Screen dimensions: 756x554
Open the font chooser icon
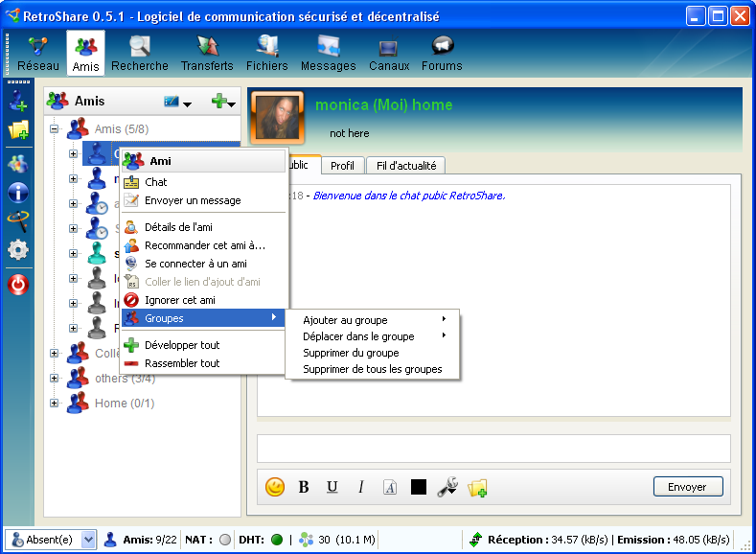(390, 487)
